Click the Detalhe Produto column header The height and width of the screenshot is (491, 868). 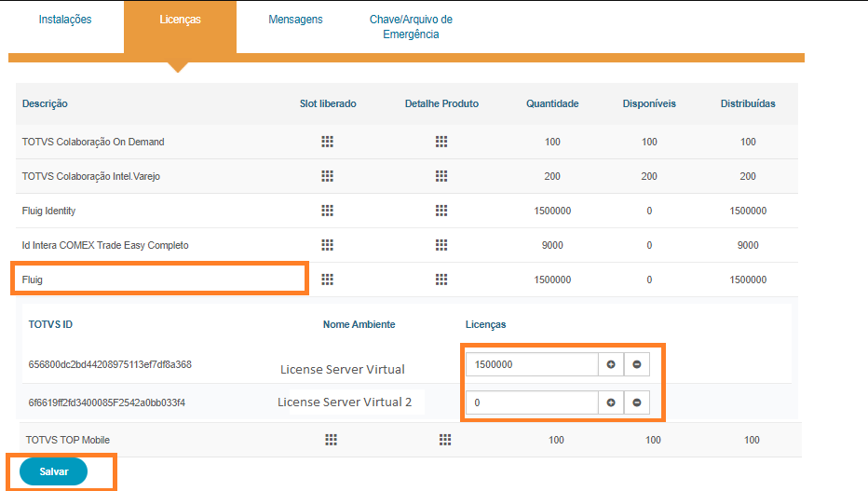point(441,103)
